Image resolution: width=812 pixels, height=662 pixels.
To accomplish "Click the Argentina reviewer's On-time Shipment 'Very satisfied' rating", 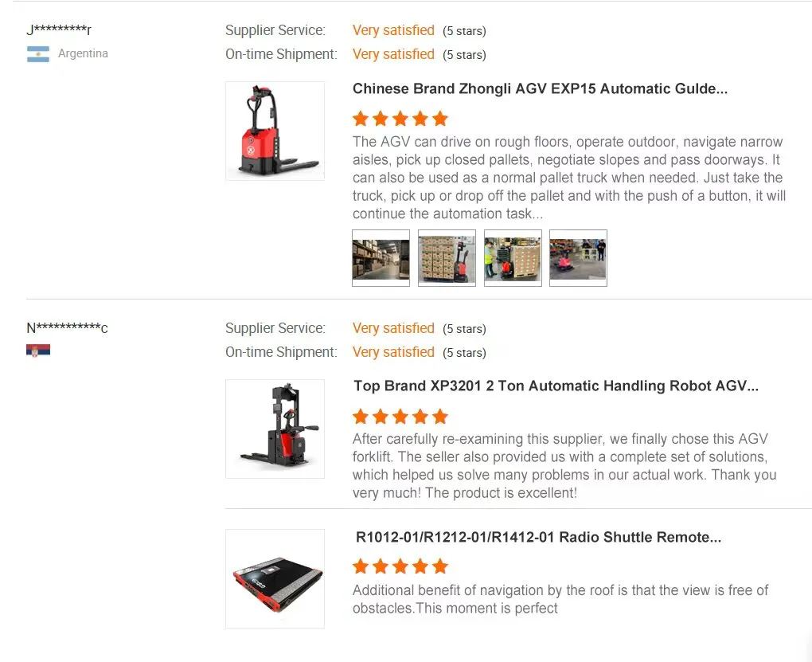I will pyautogui.click(x=393, y=54).
